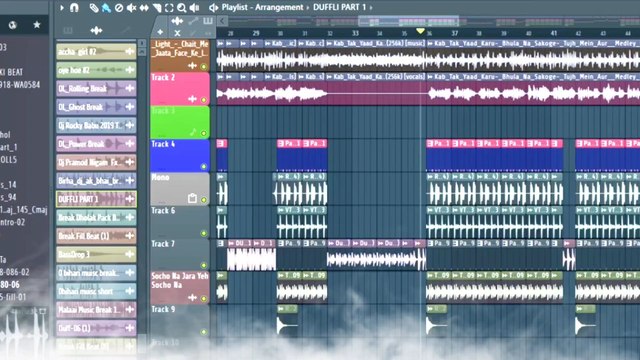Select Break Fill Beat (1) clip in picker
Screen dimensions: 640x360
pos(96,236)
